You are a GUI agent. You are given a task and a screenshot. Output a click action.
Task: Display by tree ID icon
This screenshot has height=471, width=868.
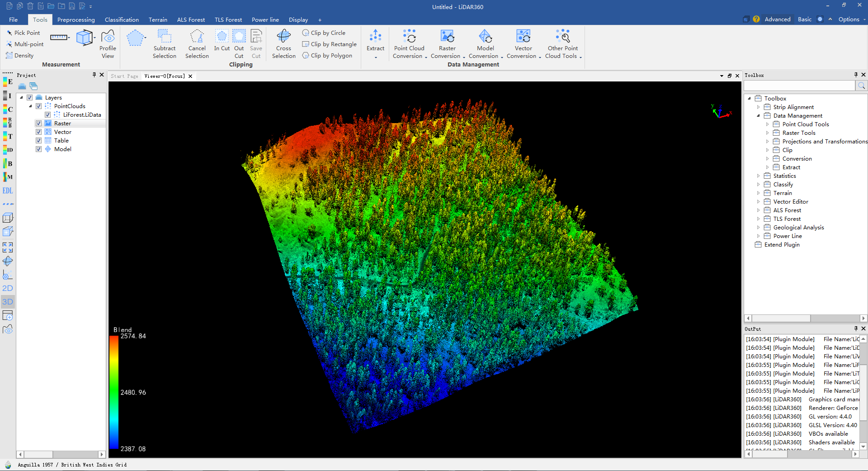8,150
